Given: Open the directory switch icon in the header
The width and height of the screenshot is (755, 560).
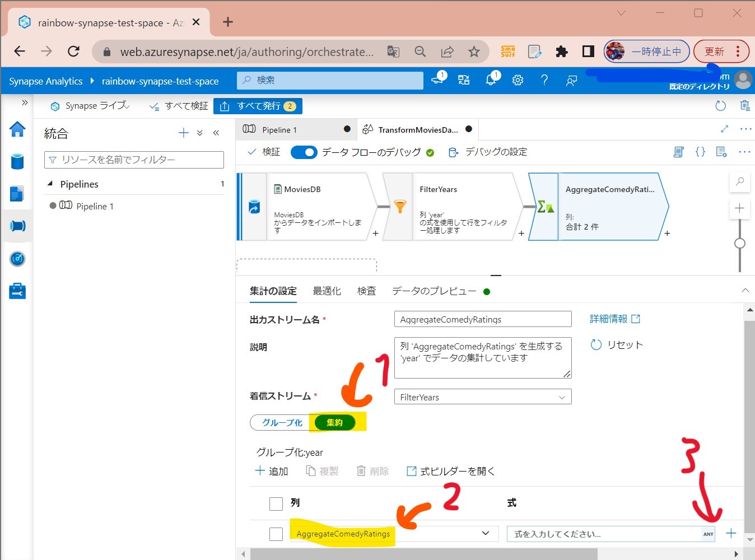Looking at the screenshot, I should point(464,80).
